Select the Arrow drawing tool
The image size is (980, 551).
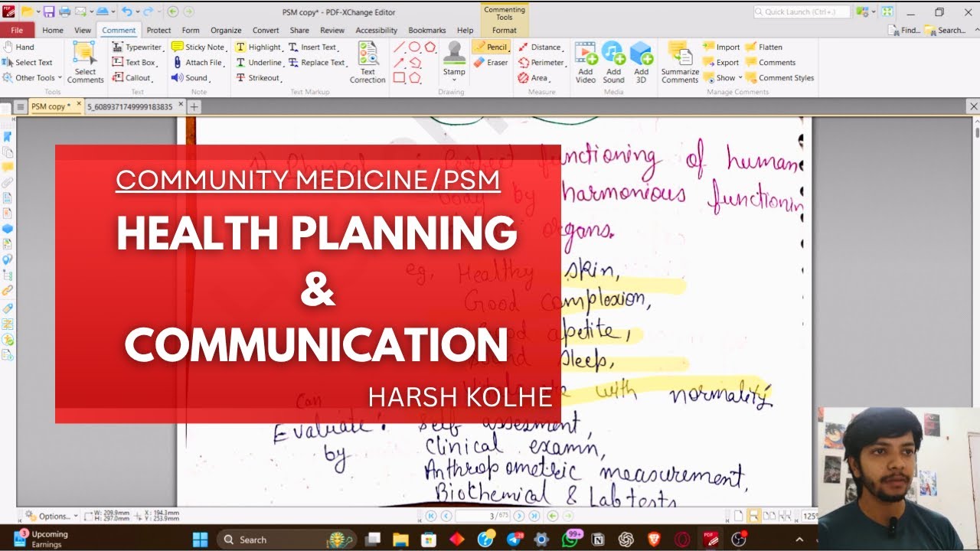tap(399, 63)
